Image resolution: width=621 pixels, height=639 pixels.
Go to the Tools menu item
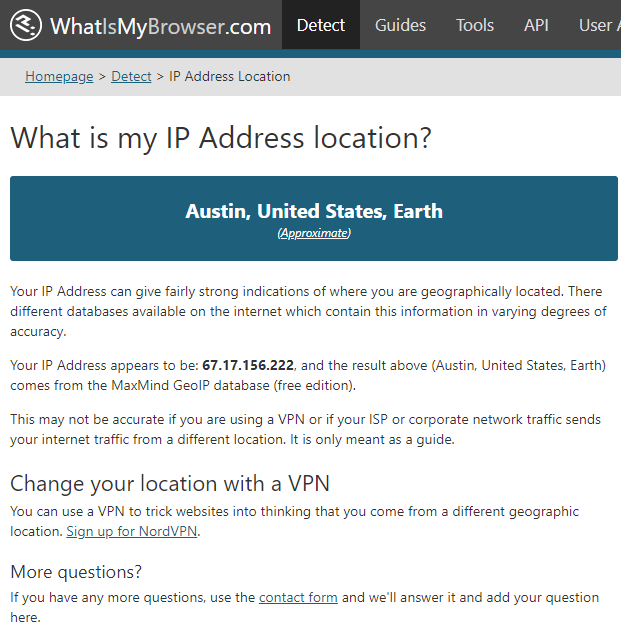[x=475, y=25]
